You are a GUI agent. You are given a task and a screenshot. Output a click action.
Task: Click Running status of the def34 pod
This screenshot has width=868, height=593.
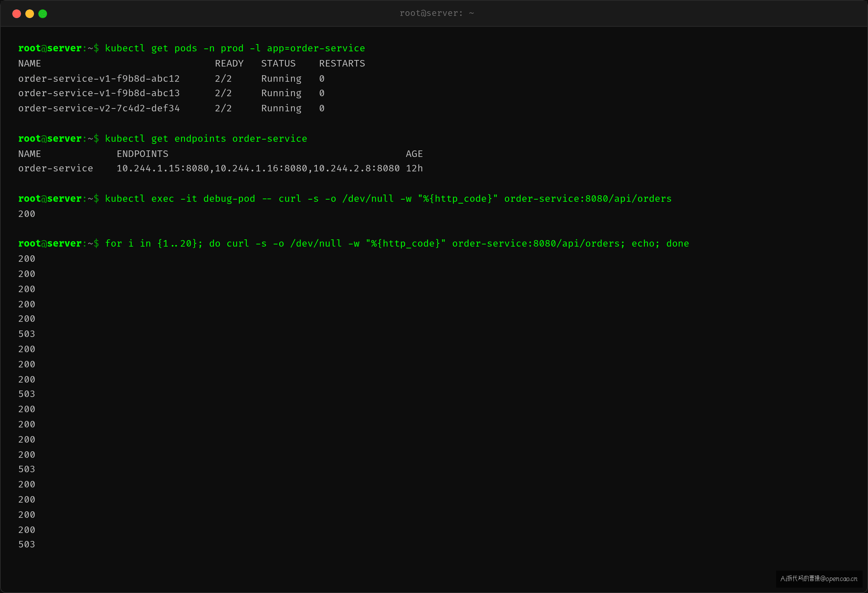click(281, 109)
